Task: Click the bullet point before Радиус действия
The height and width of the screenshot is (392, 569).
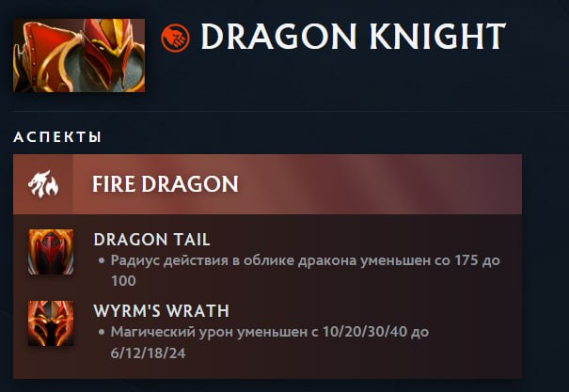Action: (x=102, y=260)
